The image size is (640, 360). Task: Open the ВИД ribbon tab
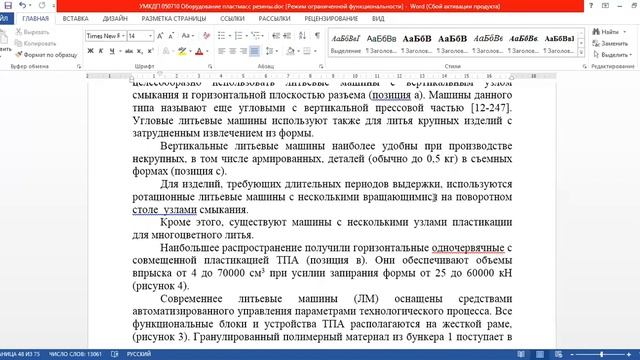[x=378, y=18]
